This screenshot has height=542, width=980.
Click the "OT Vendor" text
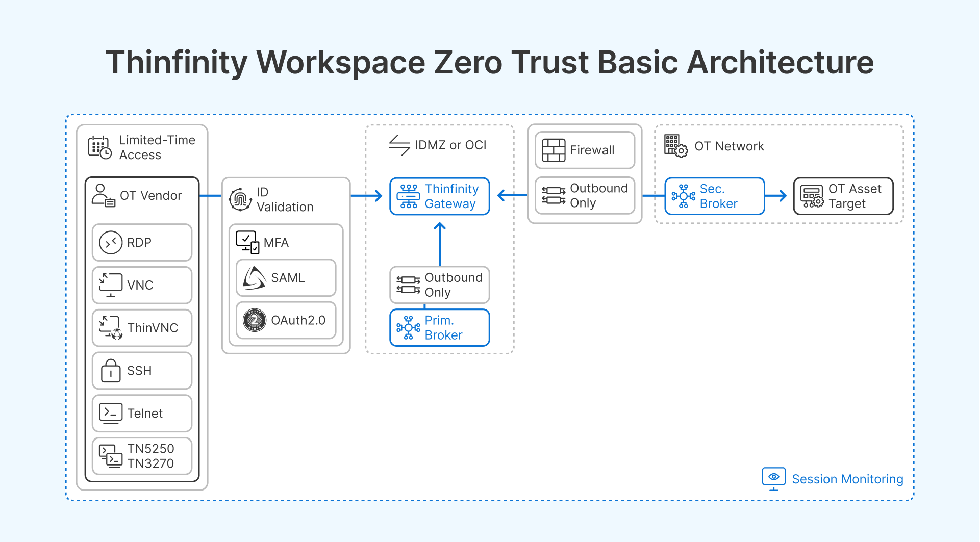pyautogui.click(x=150, y=196)
